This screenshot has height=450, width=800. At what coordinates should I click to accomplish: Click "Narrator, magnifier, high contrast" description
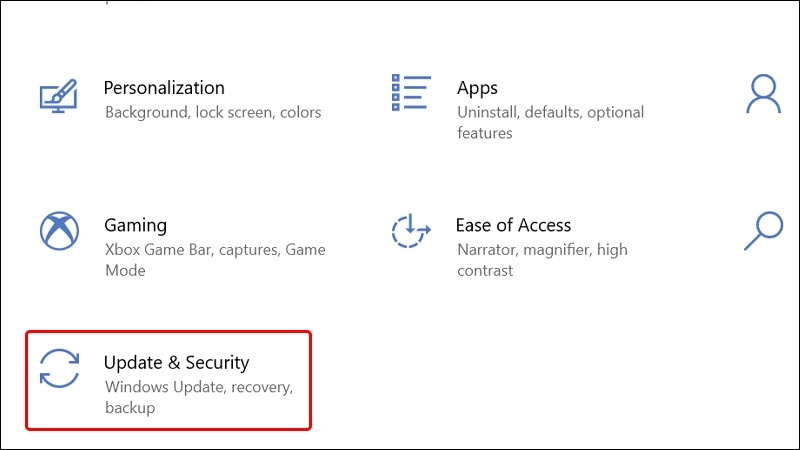[542, 259]
